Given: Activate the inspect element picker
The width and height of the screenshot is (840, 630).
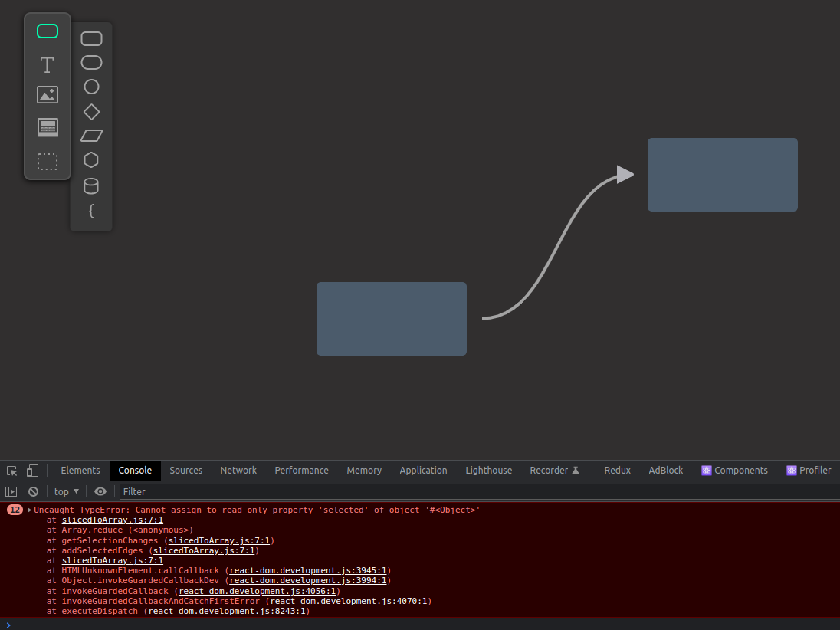Looking at the screenshot, I should coord(11,470).
